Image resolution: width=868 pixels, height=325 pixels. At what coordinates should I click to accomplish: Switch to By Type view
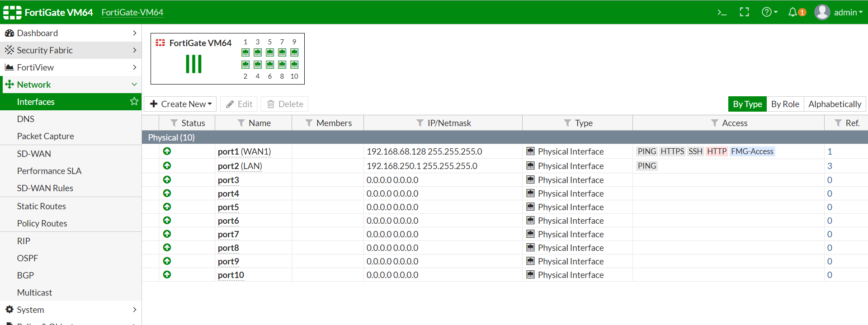[x=747, y=104]
